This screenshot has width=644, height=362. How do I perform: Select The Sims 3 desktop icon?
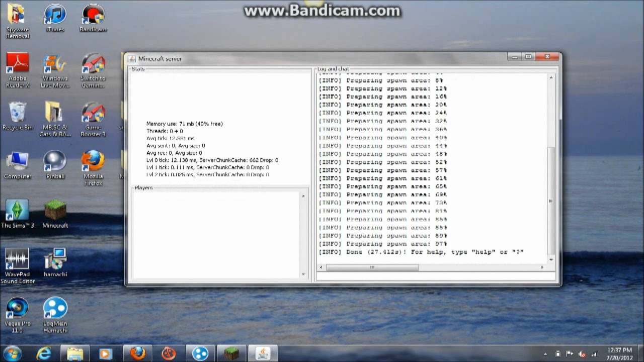[18, 214]
